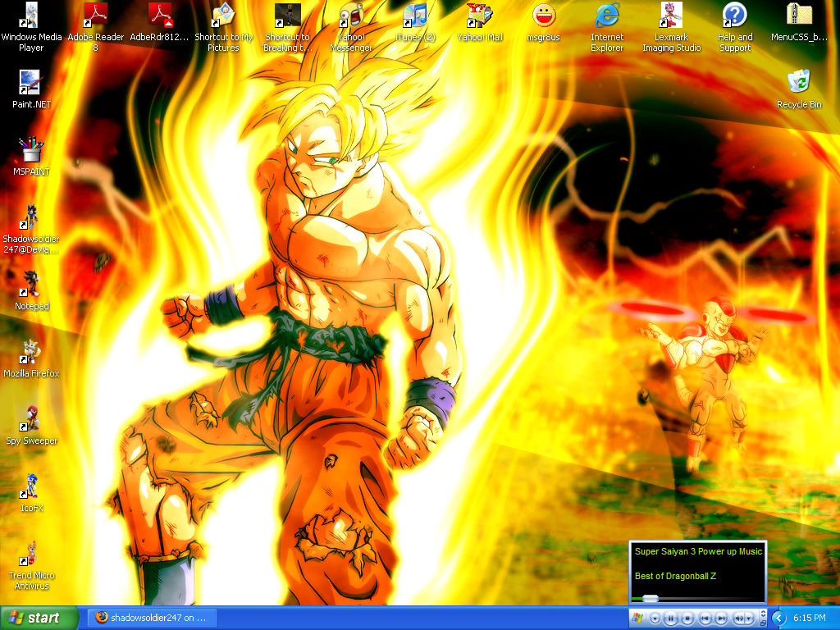Open the Yahoo! Mail shortcut
Viewport: 840px width, 630px height.
click(x=479, y=22)
